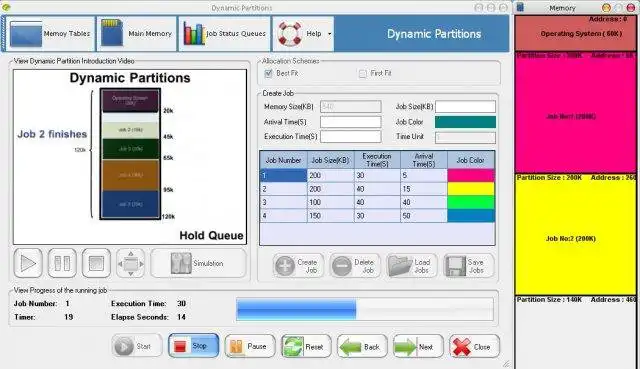The height and width of the screenshot is (369, 640).
Task: Select the pink color cell of job 1
Action: click(471, 176)
